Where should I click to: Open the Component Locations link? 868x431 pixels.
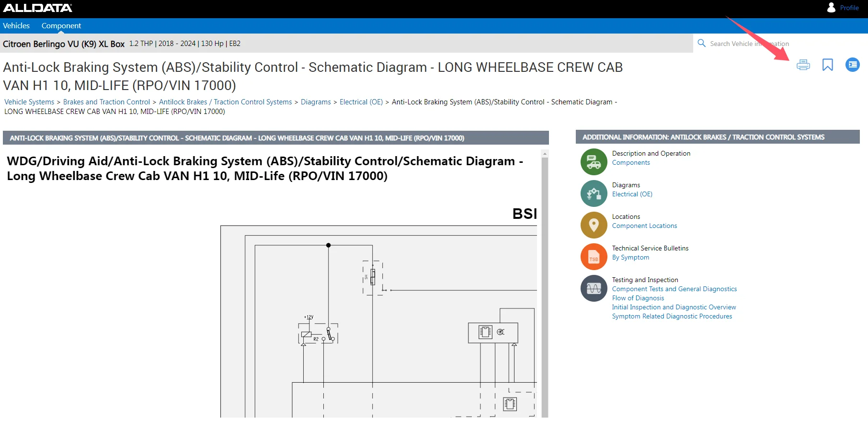pos(644,226)
